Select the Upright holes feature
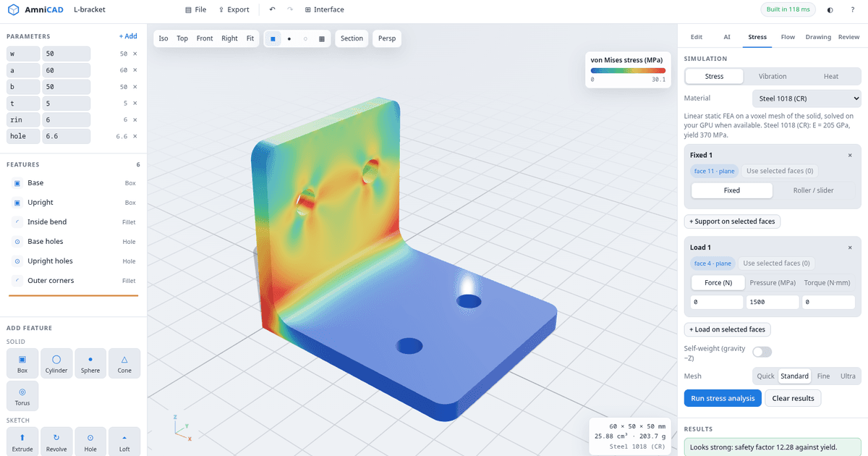 point(73,261)
